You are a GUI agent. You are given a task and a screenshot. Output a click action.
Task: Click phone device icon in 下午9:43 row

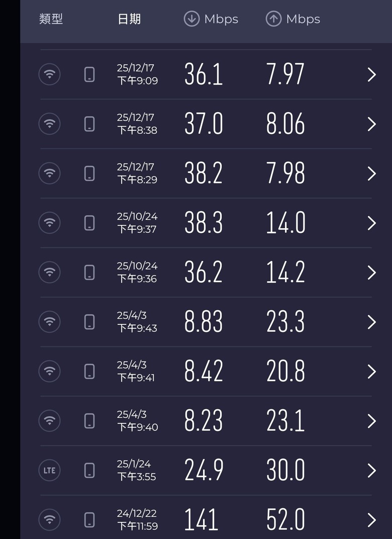point(89,322)
